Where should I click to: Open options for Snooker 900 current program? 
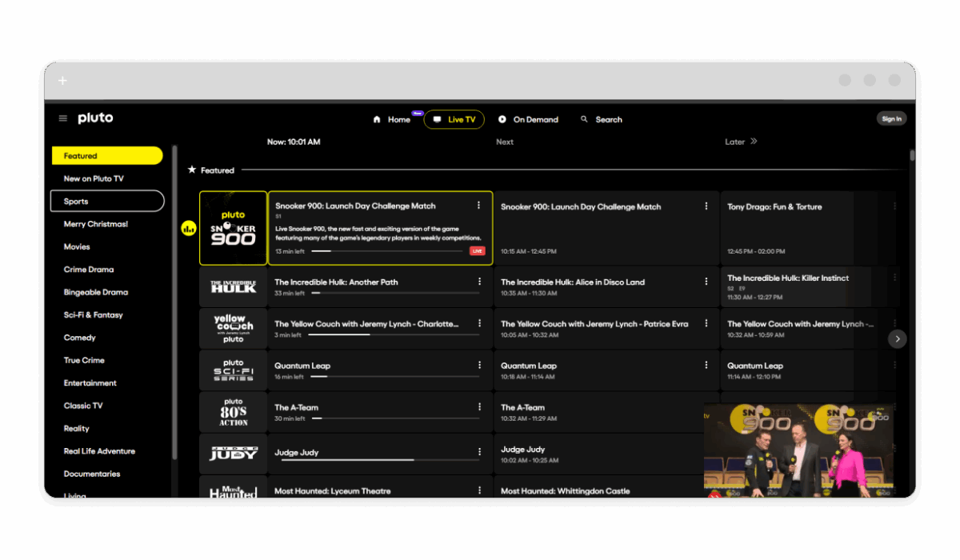[x=479, y=206]
